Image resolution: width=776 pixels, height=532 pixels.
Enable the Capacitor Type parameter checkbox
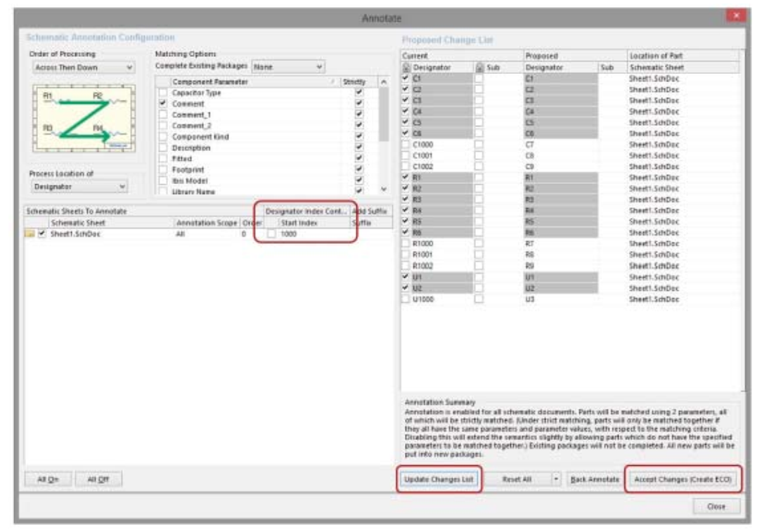click(163, 93)
